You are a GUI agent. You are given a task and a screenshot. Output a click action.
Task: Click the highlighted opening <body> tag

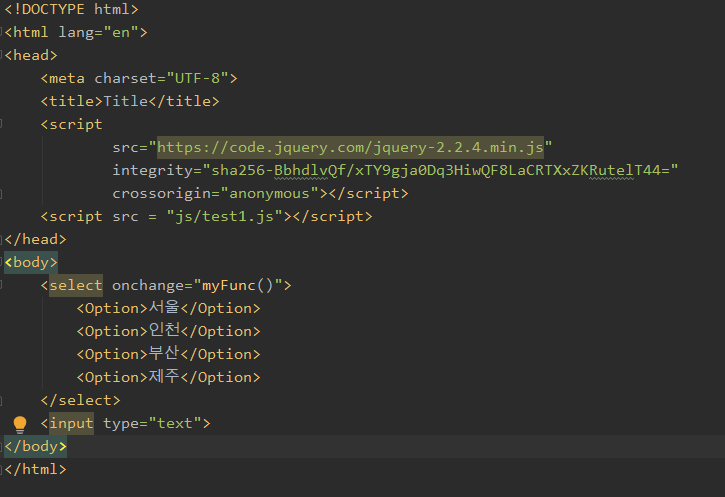coord(31,263)
